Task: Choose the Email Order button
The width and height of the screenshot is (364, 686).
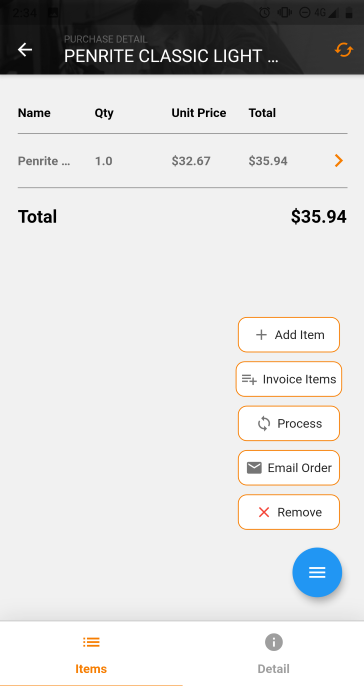Action: pos(289,468)
